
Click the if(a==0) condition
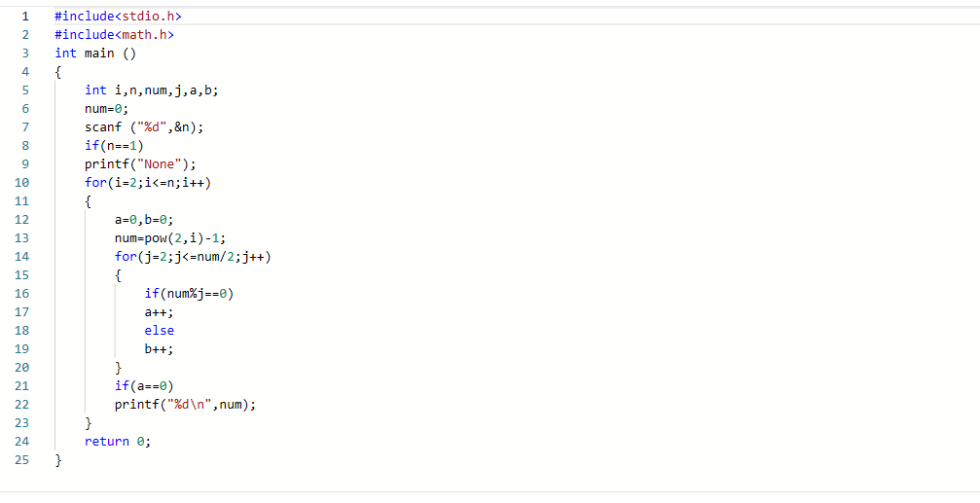[144, 386]
